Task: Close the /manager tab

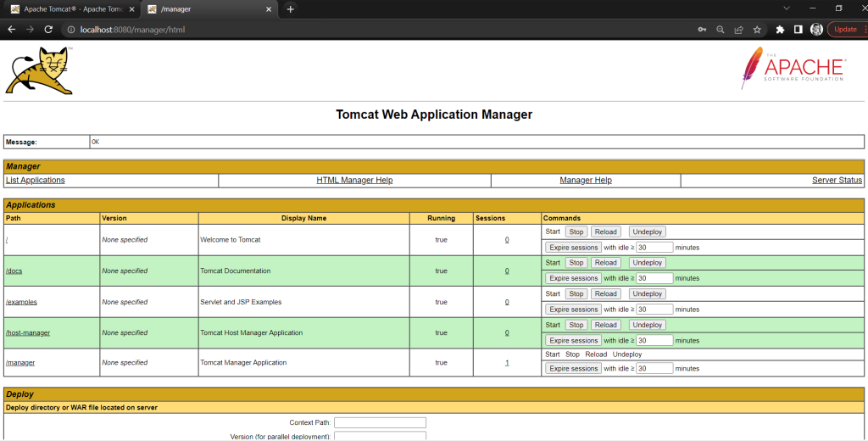Action: (x=269, y=9)
